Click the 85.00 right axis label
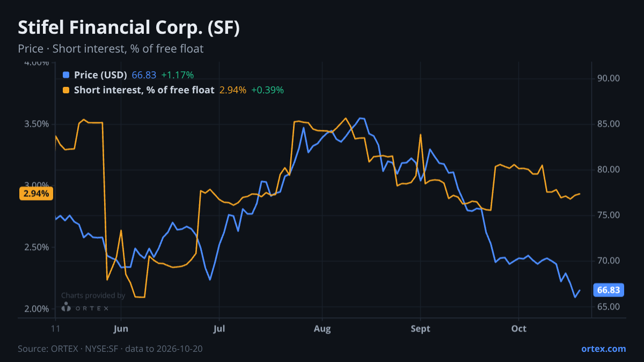The width and height of the screenshot is (644, 362). point(609,124)
